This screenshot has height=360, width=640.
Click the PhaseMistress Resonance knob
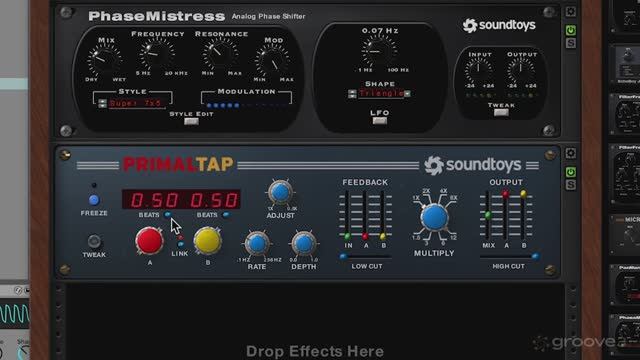(x=221, y=54)
